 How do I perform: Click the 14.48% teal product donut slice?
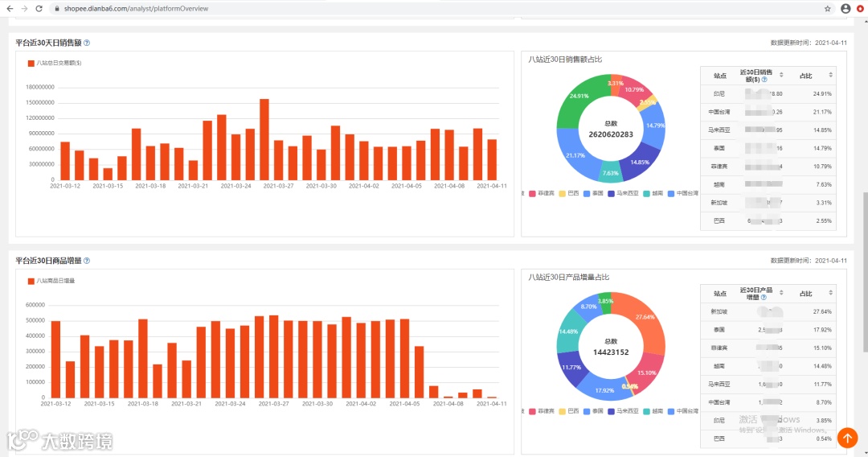click(568, 331)
